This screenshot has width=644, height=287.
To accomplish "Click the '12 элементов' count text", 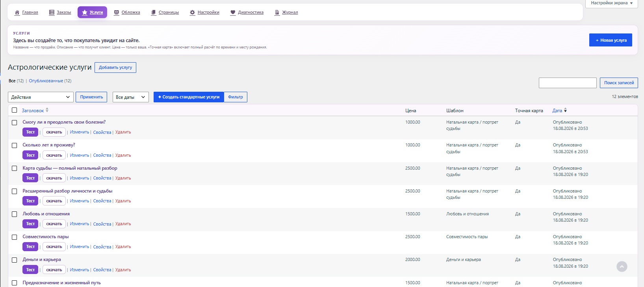I will 625,96.
